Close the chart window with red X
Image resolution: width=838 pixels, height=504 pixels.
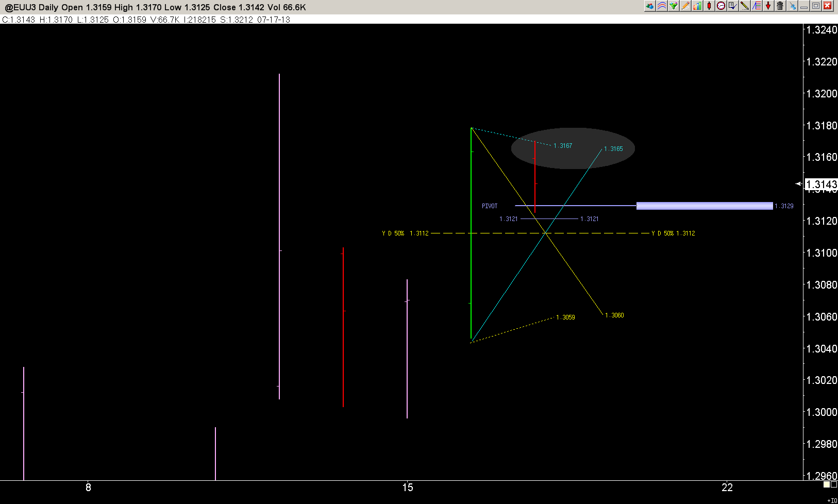pyautogui.click(x=828, y=6)
